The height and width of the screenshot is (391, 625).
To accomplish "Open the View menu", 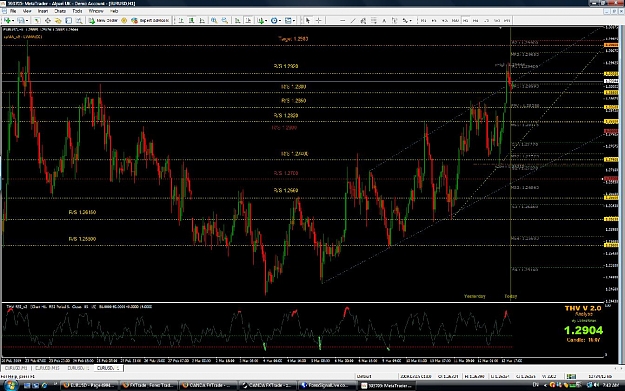I will click(27, 11).
